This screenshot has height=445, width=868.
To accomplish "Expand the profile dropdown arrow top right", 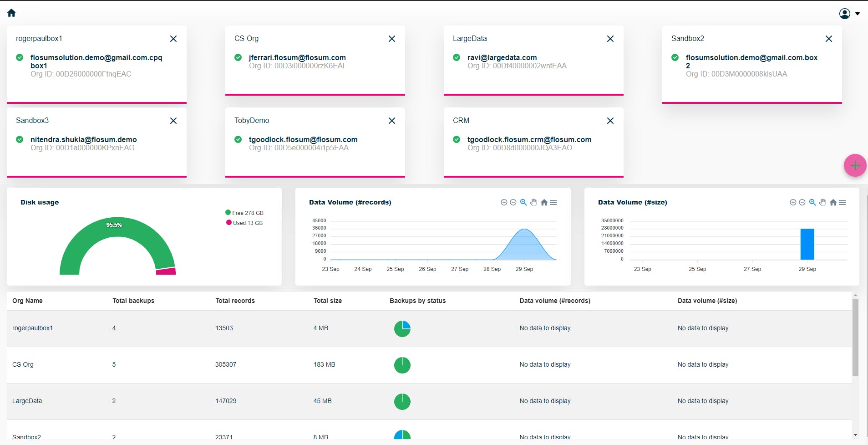I will point(858,13).
